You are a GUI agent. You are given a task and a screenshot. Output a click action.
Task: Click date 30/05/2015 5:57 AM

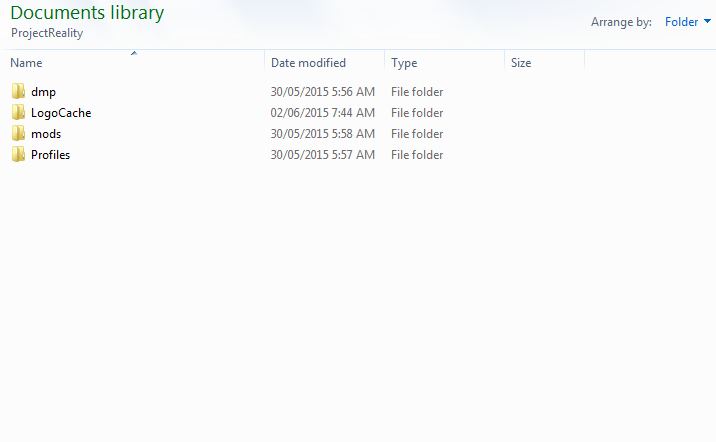(322, 155)
